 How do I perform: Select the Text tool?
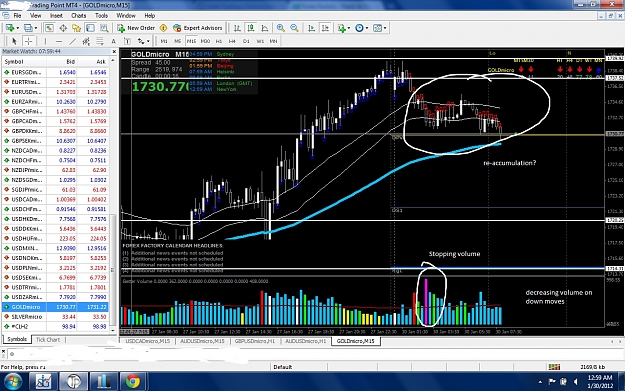click(x=114, y=41)
